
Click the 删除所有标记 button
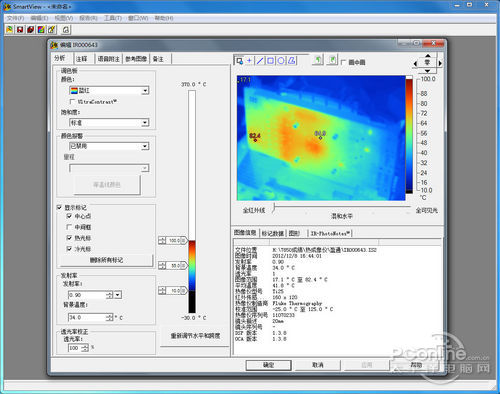106,260
